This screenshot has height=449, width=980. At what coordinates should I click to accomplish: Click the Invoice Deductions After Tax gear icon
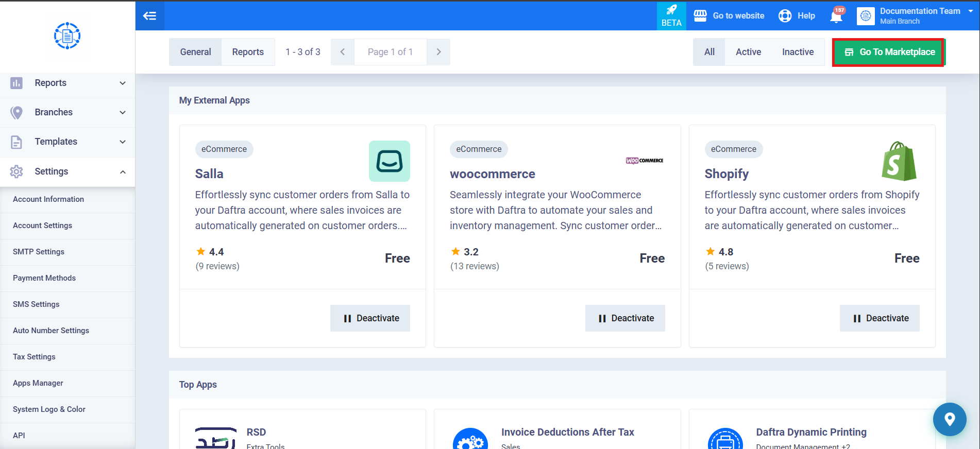coord(470,439)
